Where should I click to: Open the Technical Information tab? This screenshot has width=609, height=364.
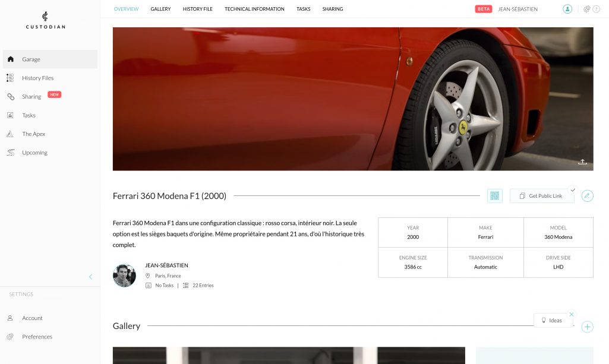pos(254,9)
